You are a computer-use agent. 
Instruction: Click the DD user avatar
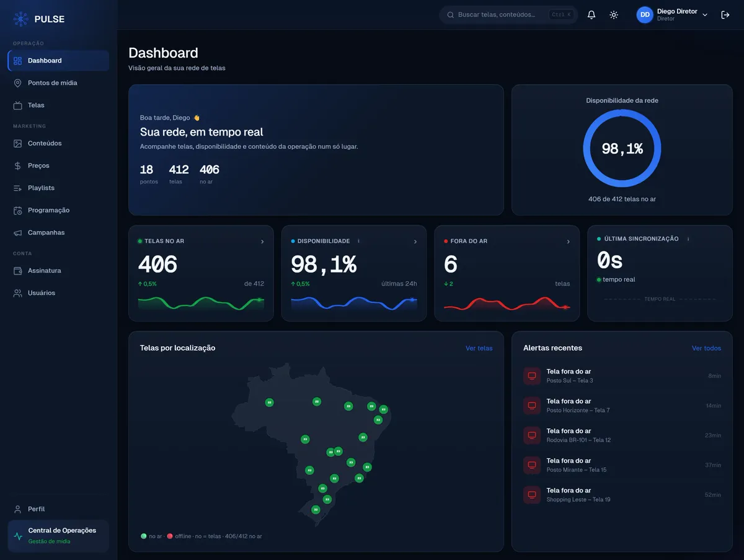tap(645, 15)
